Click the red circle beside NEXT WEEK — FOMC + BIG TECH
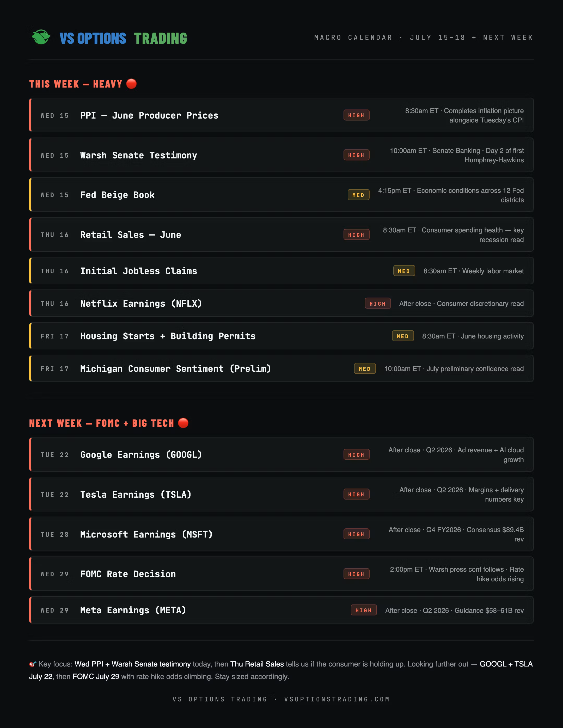Screen dimensions: 563x728 click(183, 423)
